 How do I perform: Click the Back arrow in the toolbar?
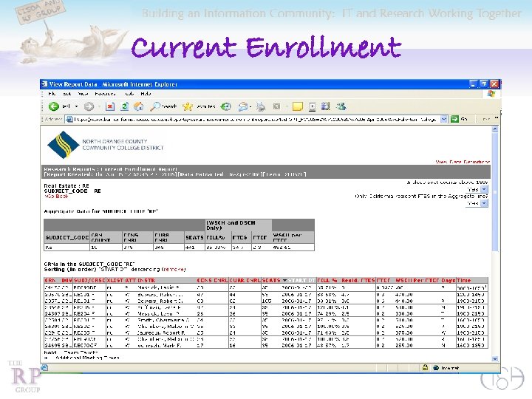tap(54, 106)
